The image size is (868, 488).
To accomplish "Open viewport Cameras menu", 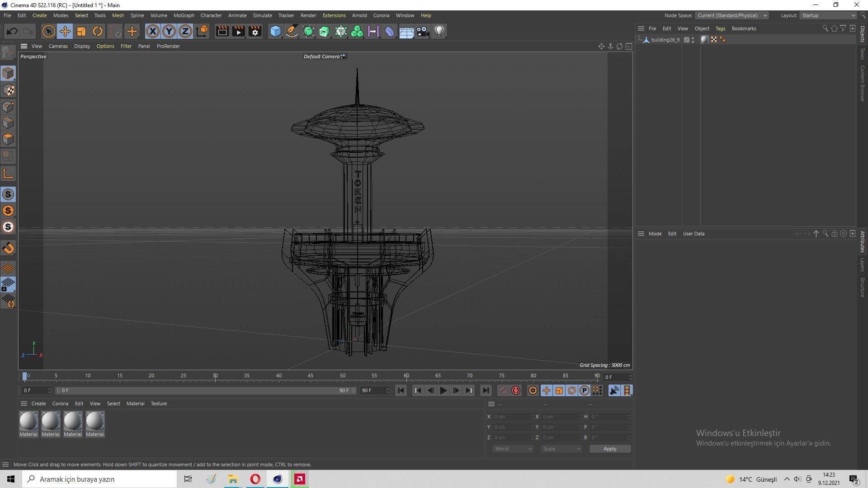I will click(x=58, y=46).
